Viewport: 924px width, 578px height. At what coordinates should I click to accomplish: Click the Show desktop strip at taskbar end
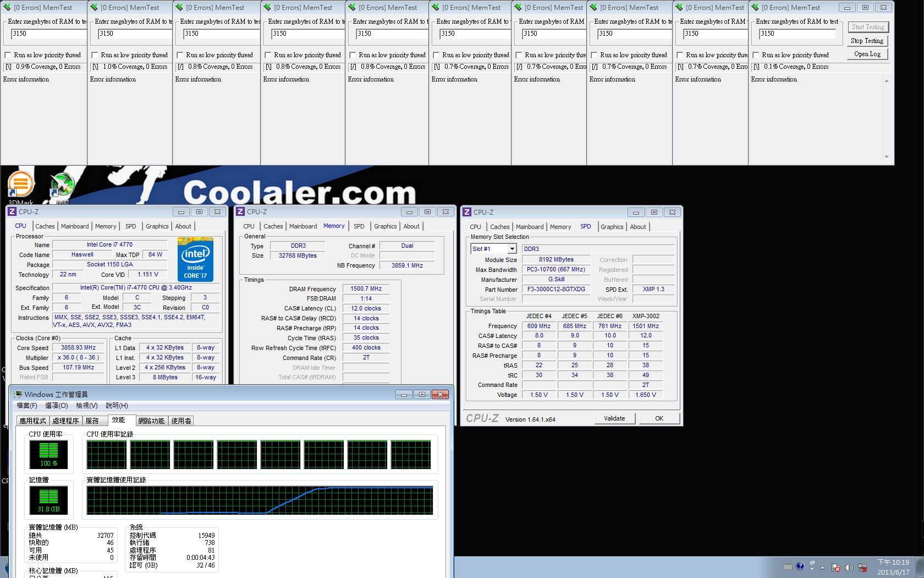tap(920, 567)
